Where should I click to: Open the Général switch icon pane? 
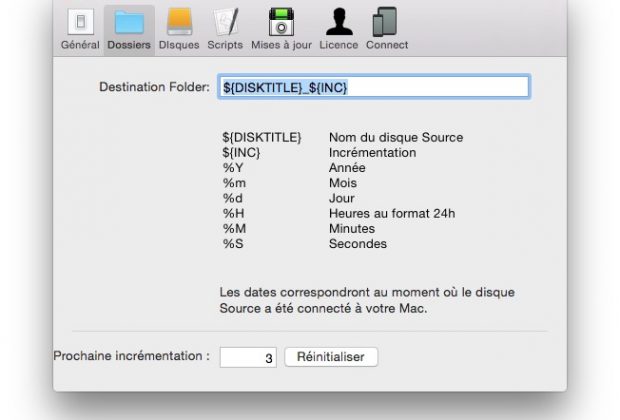pyautogui.click(x=80, y=22)
